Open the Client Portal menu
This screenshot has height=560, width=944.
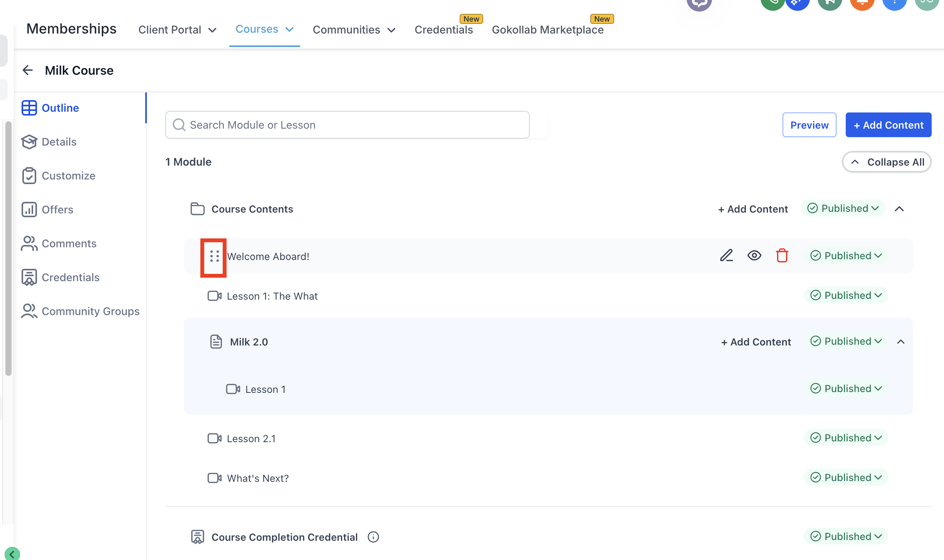(177, 30)
